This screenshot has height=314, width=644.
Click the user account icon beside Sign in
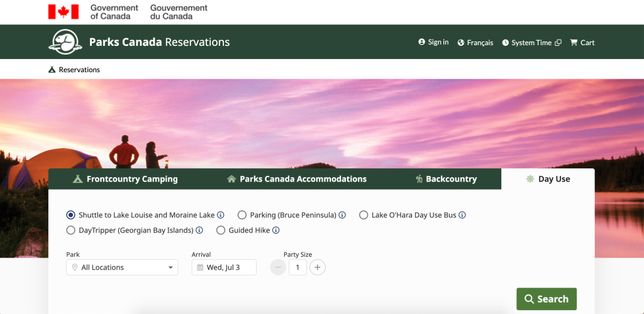point(421,42)
